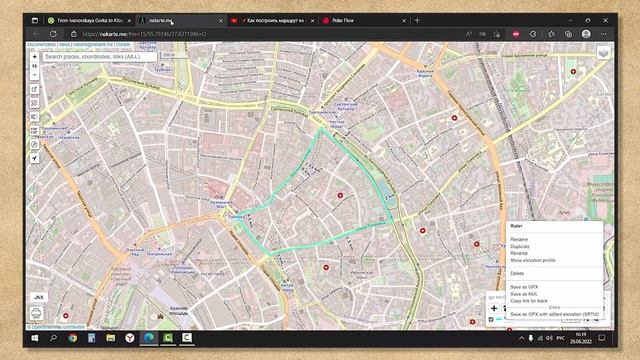Go back with browser back arrow
Screen dimensions: 640x360
pyautogui.click(x=36, y=34)
